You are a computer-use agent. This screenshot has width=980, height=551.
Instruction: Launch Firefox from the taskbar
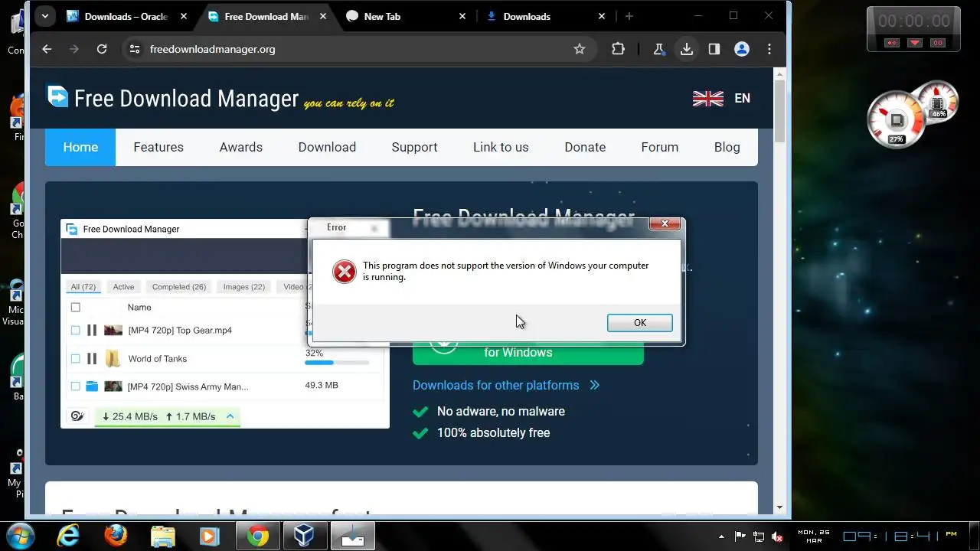tap(116, 536)
